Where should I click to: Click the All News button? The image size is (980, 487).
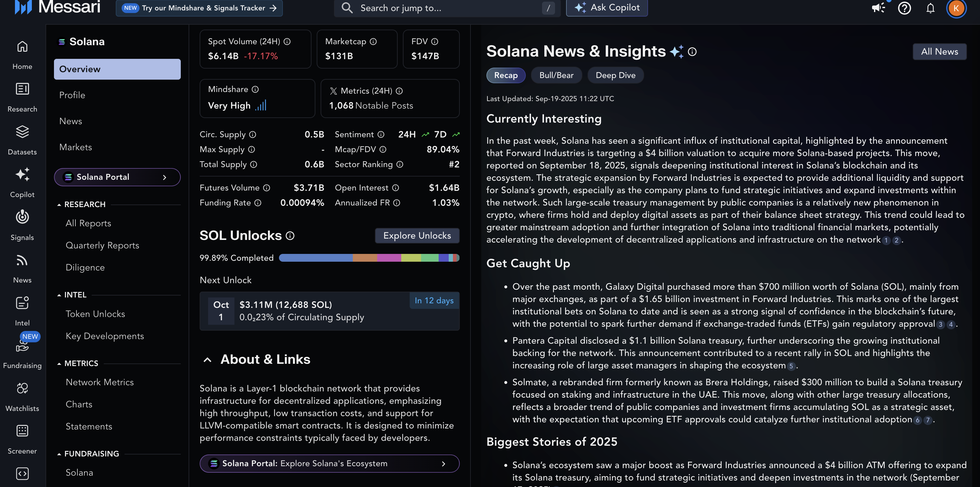[x=939, y=52]
